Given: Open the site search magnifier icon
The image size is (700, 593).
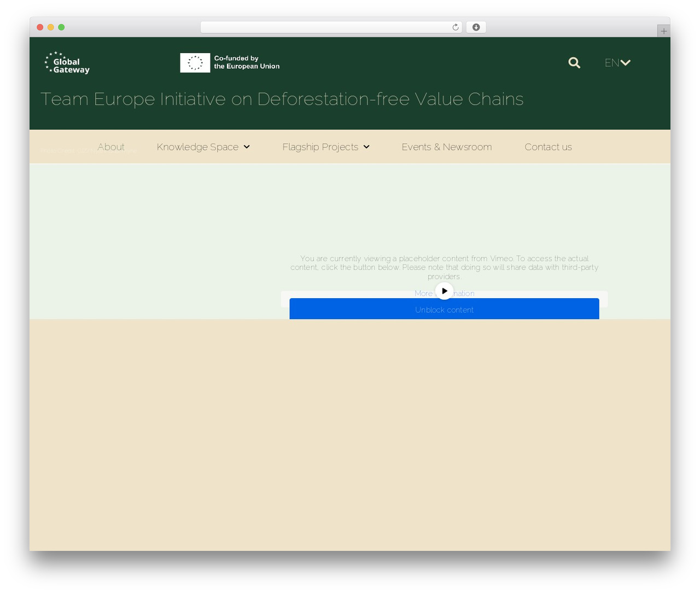Looking at the screenshot, I should point(574,63).
